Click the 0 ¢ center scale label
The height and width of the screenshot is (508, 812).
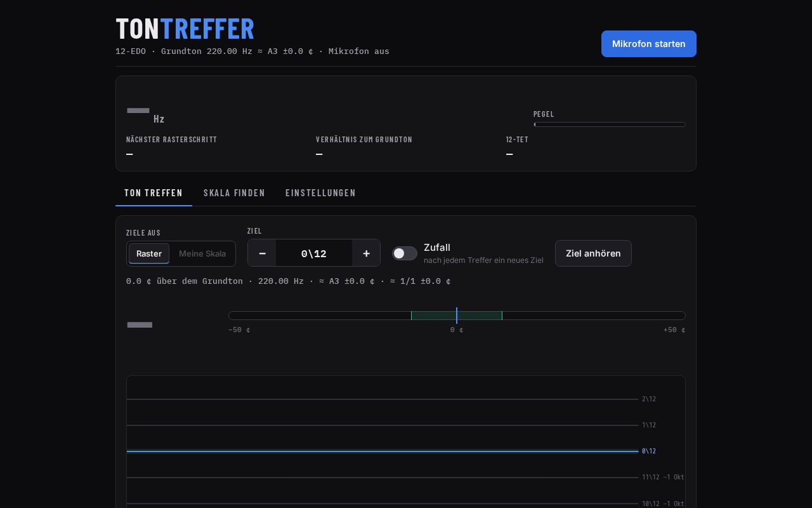[x=457, y=330]
